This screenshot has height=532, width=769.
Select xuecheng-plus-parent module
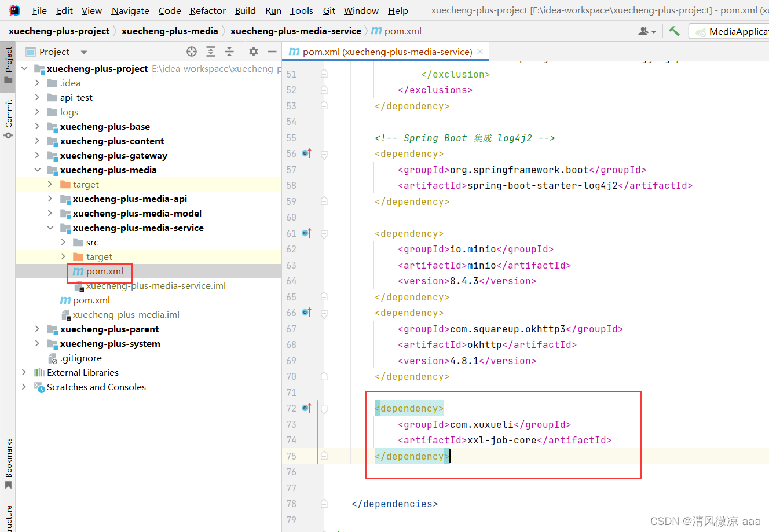point(109,329)
